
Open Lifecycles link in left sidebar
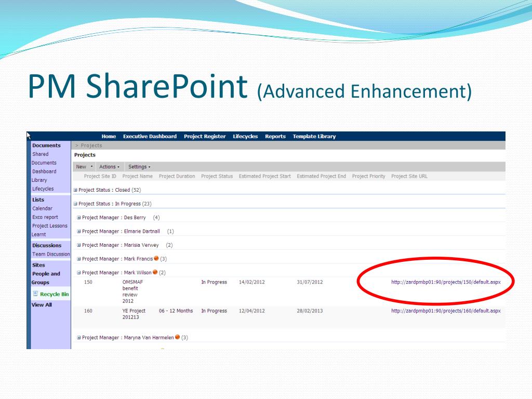(43, 189)
